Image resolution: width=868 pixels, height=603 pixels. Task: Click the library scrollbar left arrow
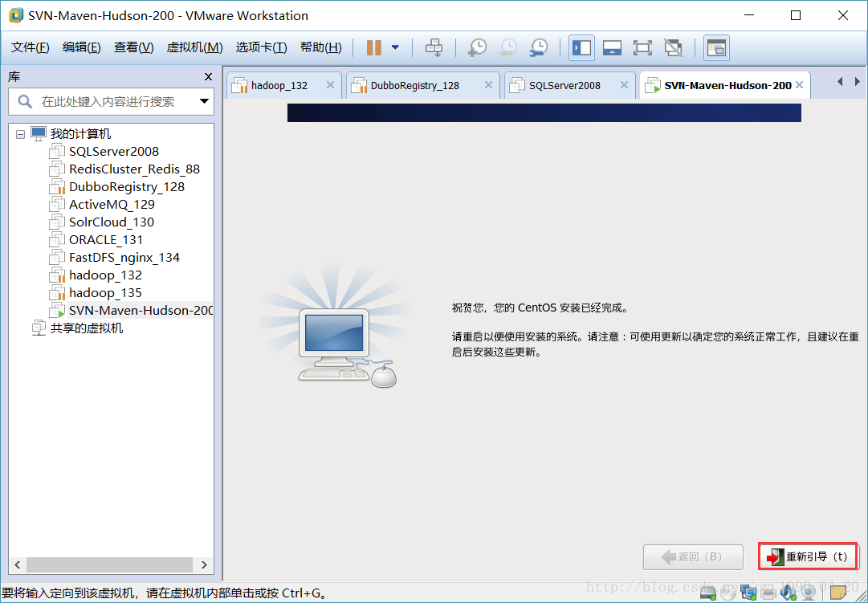click(x=17, y=564)
